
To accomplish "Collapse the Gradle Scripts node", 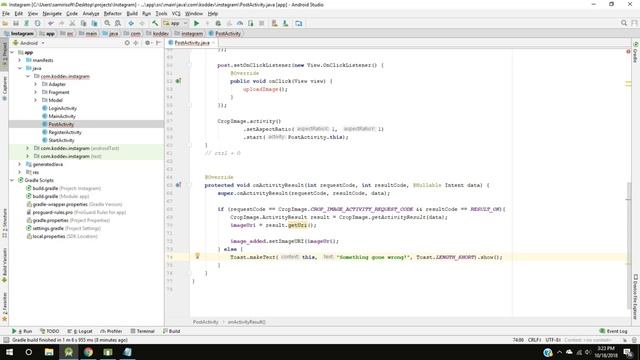I will click(x=12, y=180).
